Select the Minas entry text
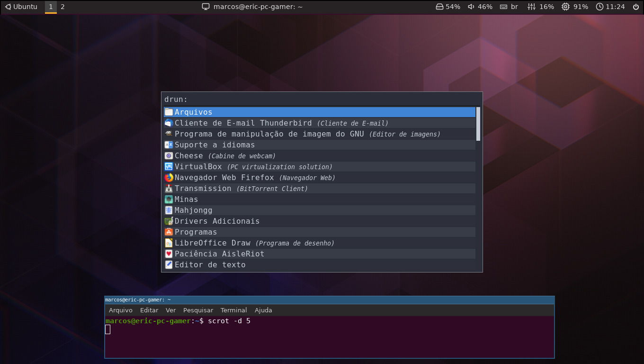 coord(186,199)
